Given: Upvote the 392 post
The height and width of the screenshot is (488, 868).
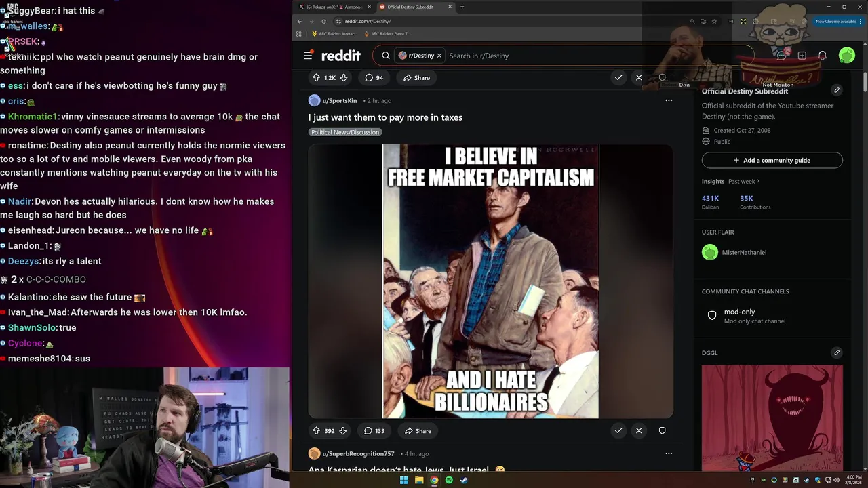Looking at the screenshot, I should [x=316, y=430].
